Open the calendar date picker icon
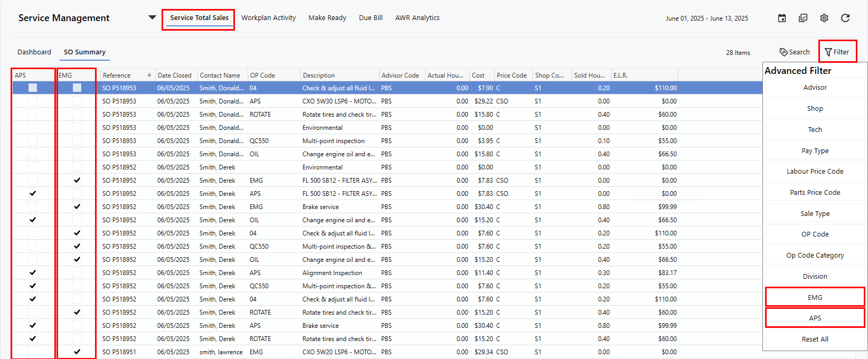This screenshot has width=868, height=359. pyautogui.click(x=782, y=18)
